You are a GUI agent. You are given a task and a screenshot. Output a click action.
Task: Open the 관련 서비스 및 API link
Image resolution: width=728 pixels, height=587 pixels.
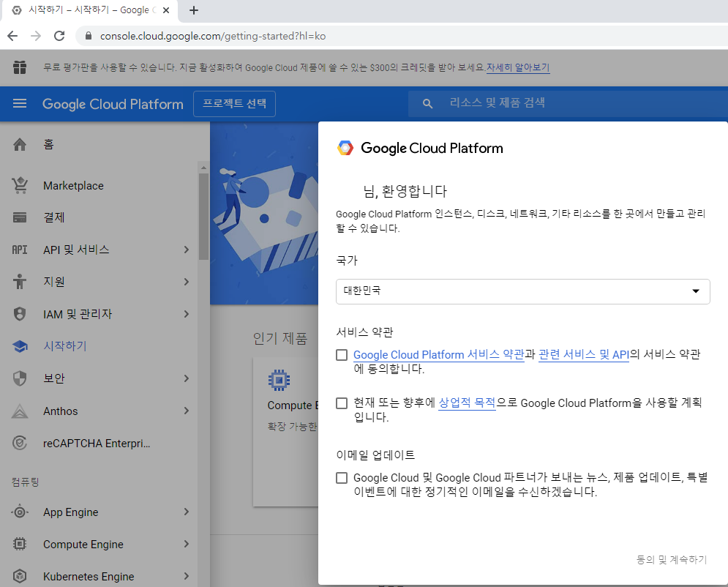tap(584, 355)
